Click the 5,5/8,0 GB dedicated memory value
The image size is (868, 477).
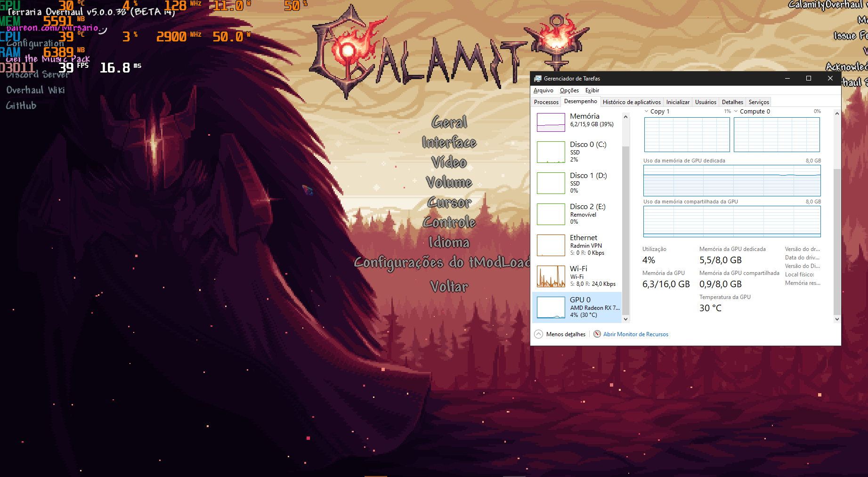tap(721, 260)
